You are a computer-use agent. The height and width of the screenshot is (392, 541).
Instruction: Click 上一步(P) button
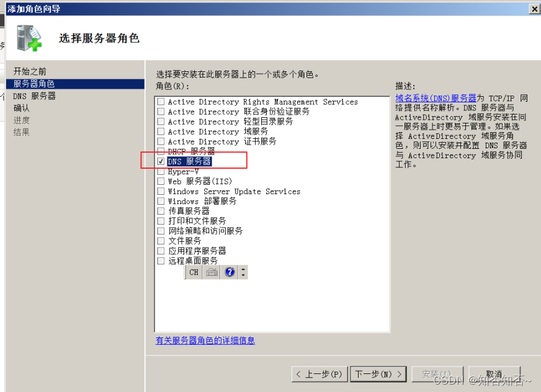point(319,374)
